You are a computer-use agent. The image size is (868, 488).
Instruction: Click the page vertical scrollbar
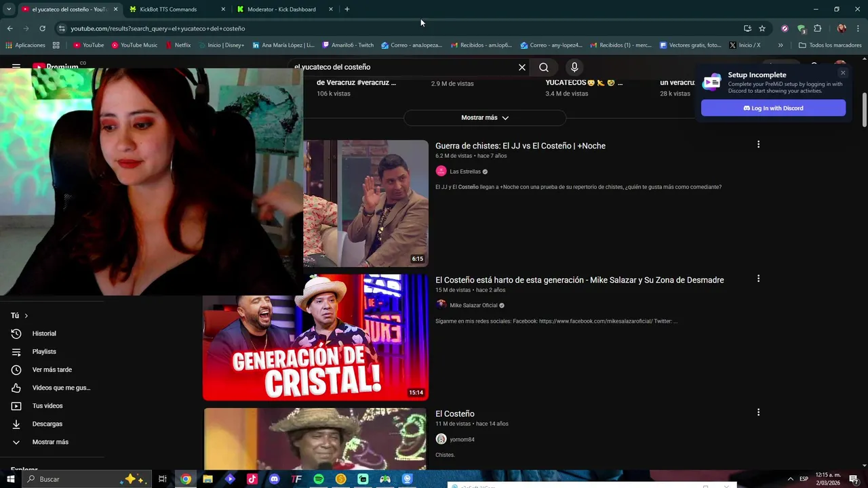[864, 108]
